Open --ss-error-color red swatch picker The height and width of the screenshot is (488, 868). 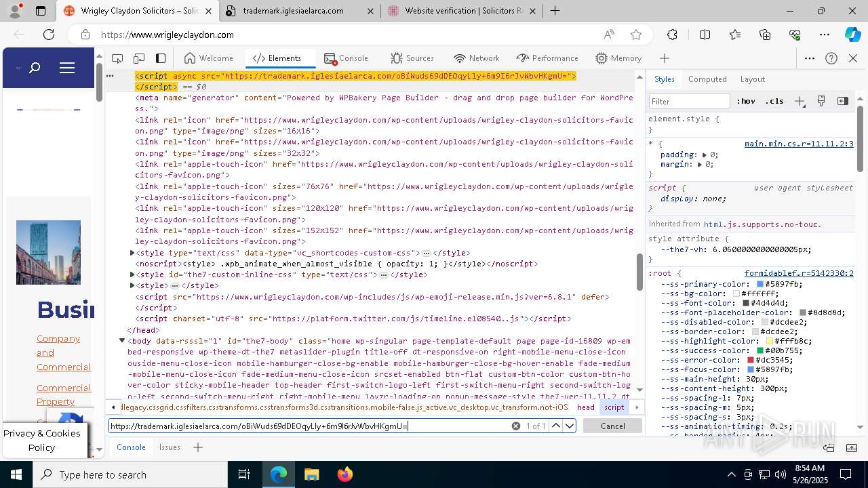point(751,360)
